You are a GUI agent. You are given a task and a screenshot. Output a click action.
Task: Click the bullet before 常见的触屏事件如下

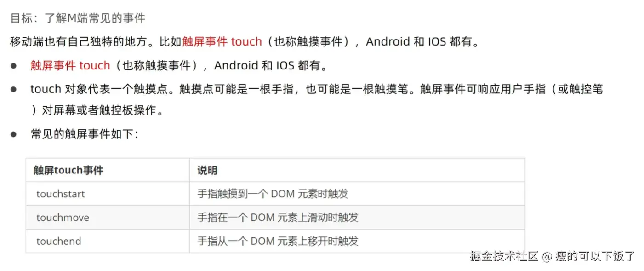pos(14,135)
